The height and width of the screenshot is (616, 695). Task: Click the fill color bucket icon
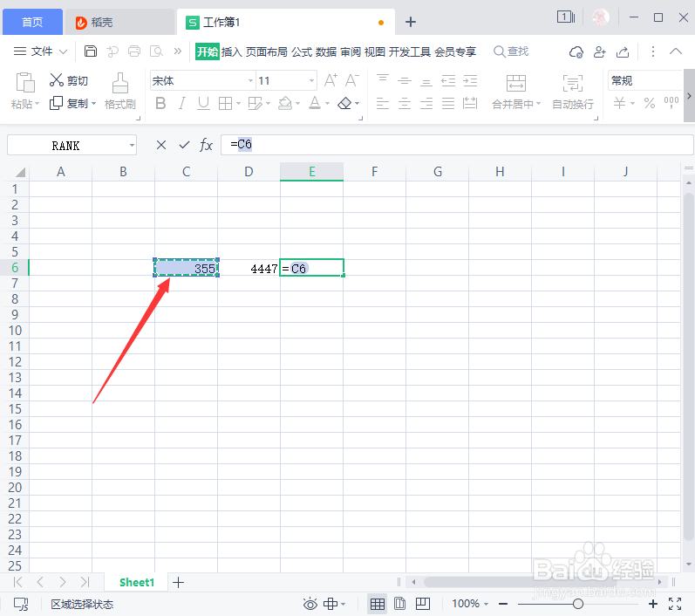pos(285,104)
